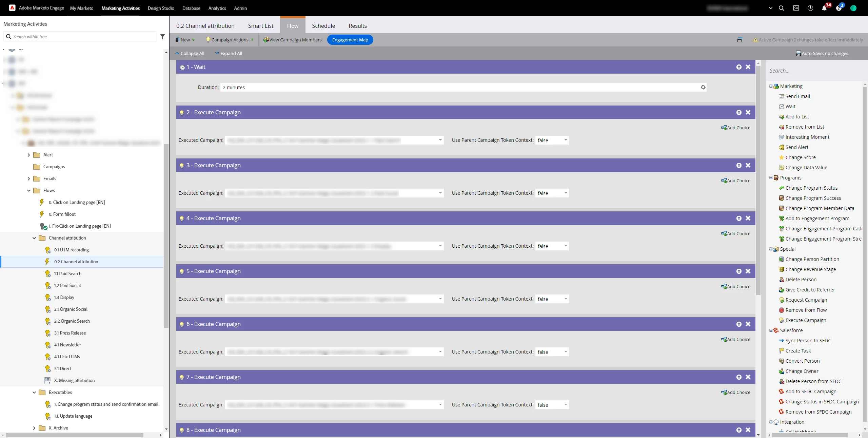Select Change Score flow action
The height and width of the screenshot is (438, 868).
(x=801, y=157)
